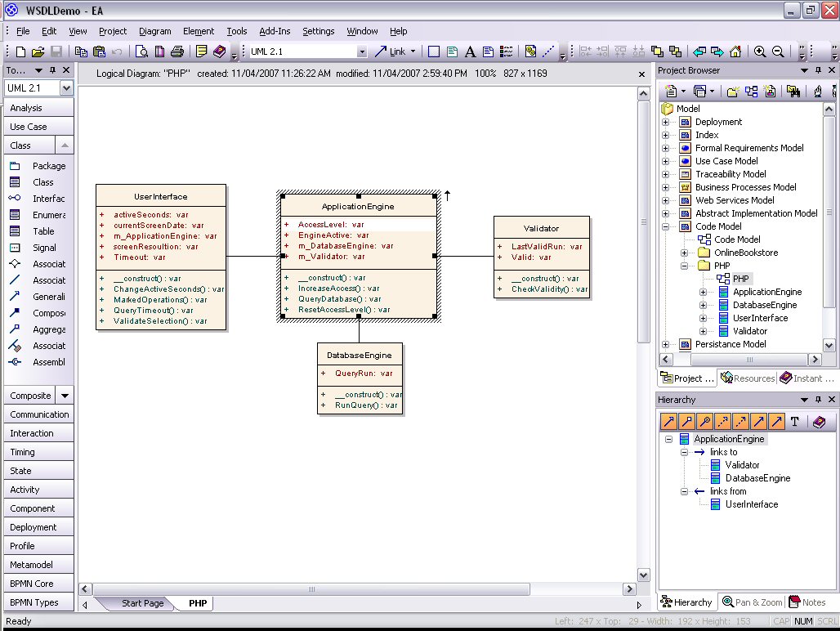Open the File menu

[x=23, y=31]
